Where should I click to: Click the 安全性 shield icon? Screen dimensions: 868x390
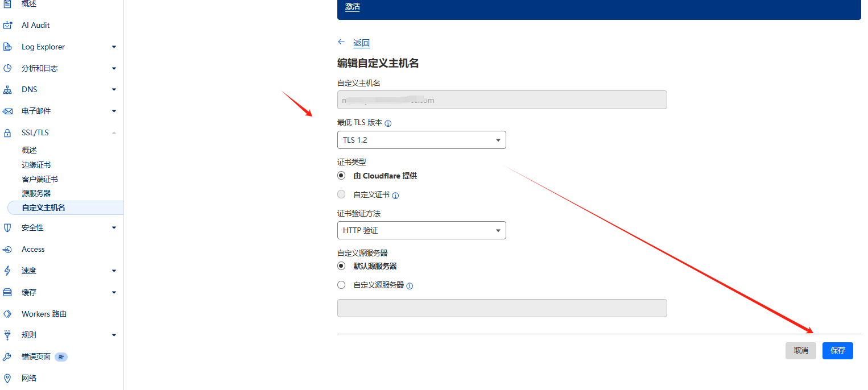8,228
